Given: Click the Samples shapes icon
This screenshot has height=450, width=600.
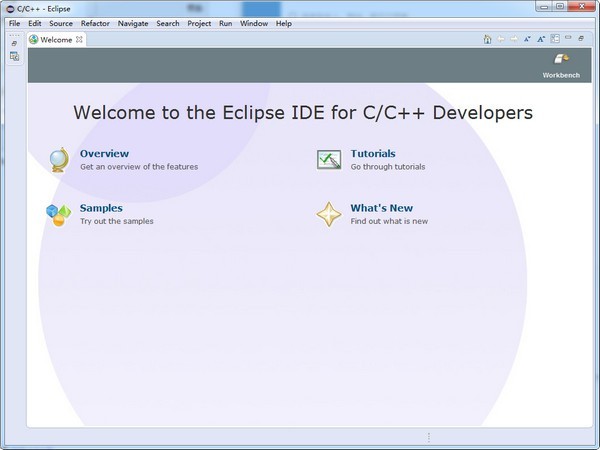Looking at the screenshot, I should (x=59, y=215).
